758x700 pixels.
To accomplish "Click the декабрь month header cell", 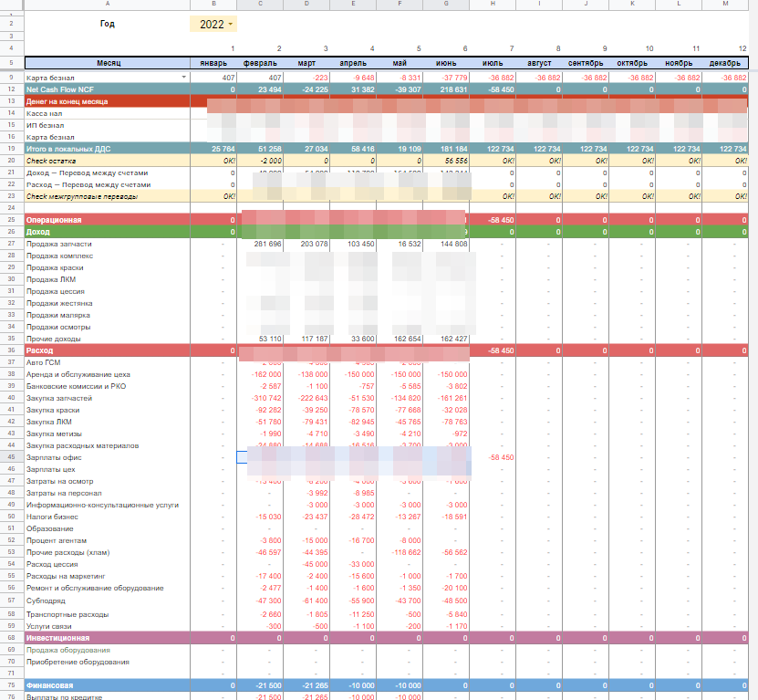I will click(724, 63).
